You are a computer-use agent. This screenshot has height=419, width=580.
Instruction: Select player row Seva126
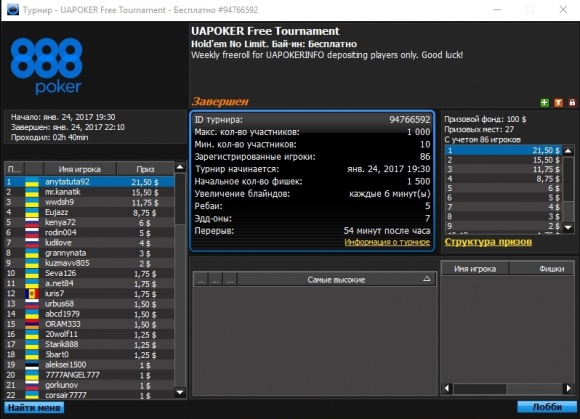[89, 273]
